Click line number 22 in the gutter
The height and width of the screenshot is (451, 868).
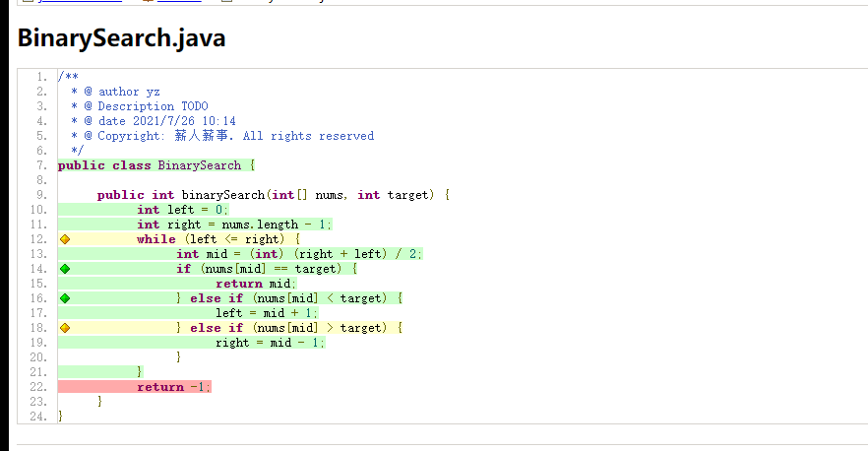pyautogui.click(x=38, y=387)
